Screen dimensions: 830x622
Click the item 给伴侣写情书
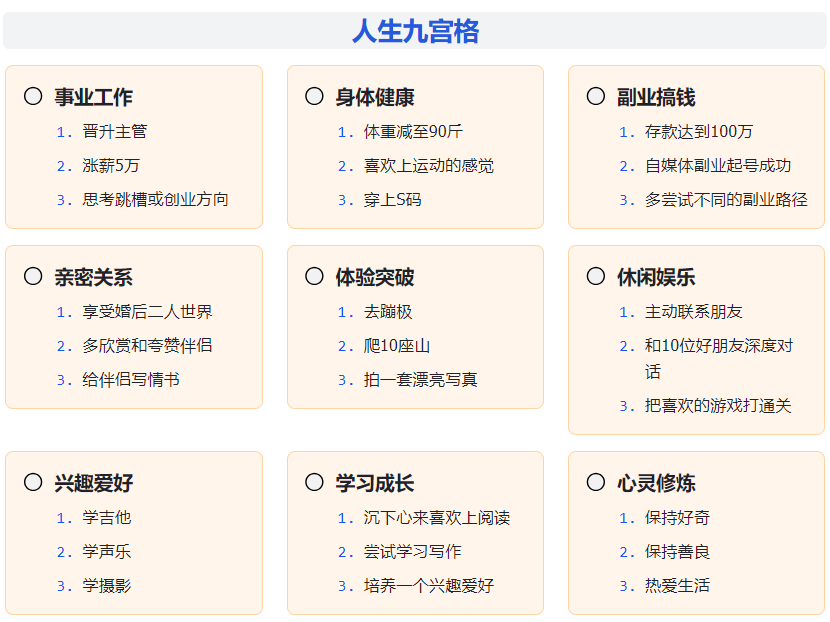(x=131, y=380)
